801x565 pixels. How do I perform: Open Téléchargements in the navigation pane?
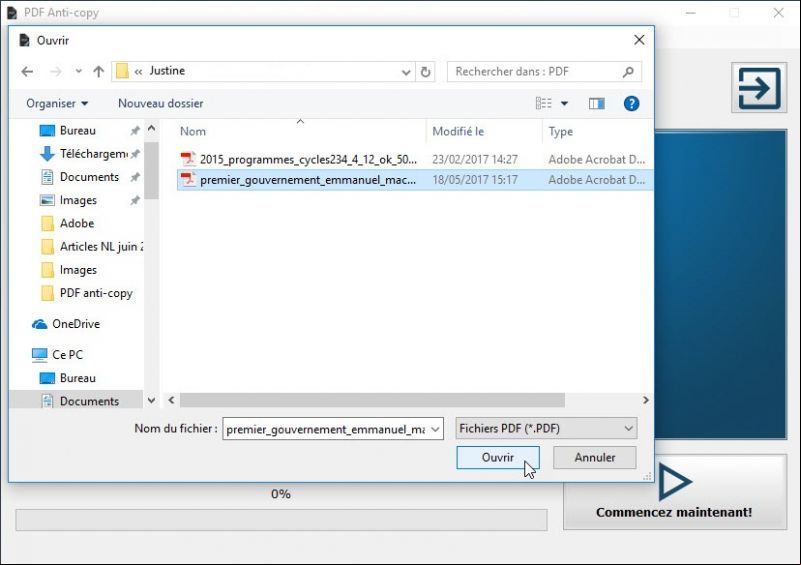(x=84, y=154)
